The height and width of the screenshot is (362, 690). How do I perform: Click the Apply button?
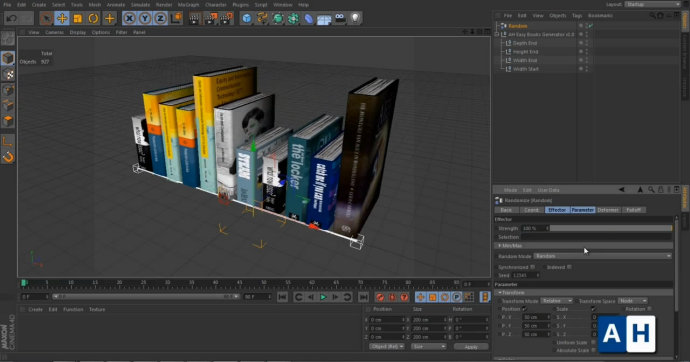[471, 347]
